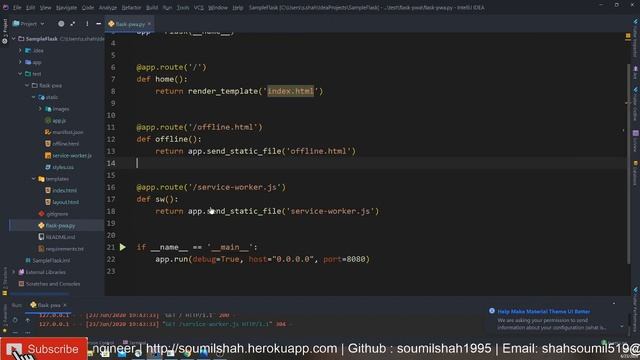Click the 'index.html' string on line 8

coord(291,91)
